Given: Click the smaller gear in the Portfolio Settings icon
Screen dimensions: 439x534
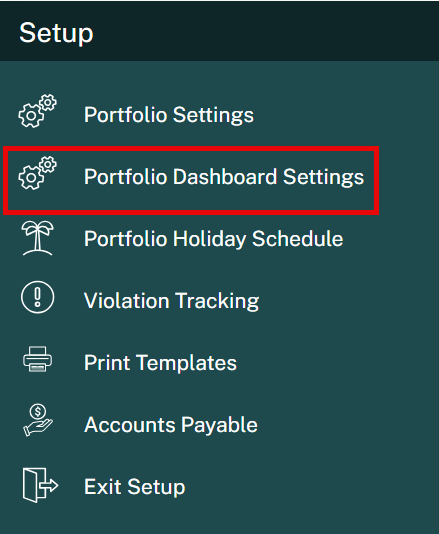Looking at the screenshot, I should [x=48, y=102].
